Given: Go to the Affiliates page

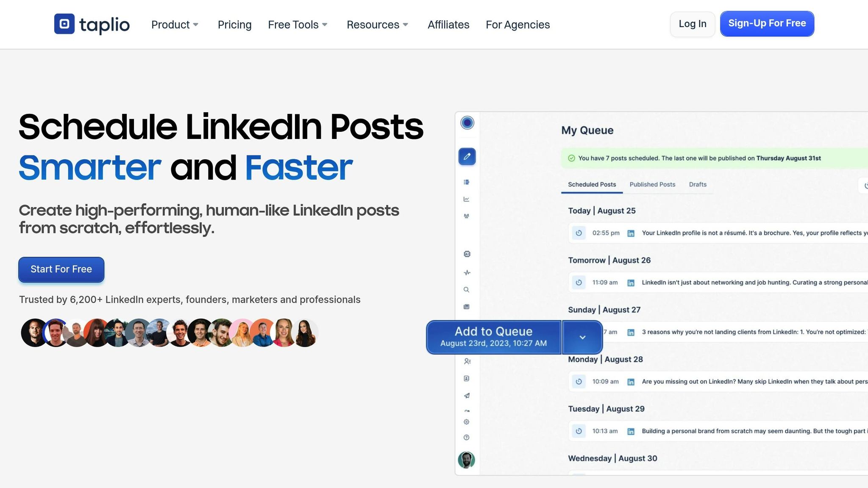Looking at the screenshot, I should coord(448,25).
